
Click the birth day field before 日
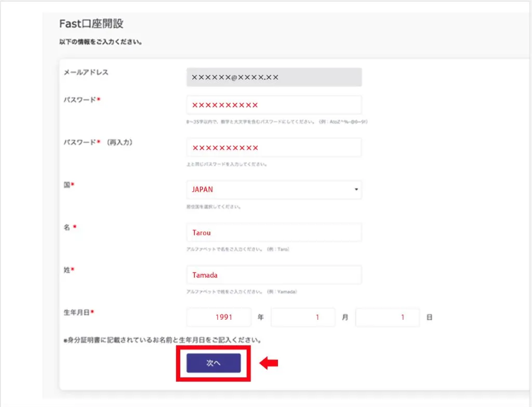388,317
